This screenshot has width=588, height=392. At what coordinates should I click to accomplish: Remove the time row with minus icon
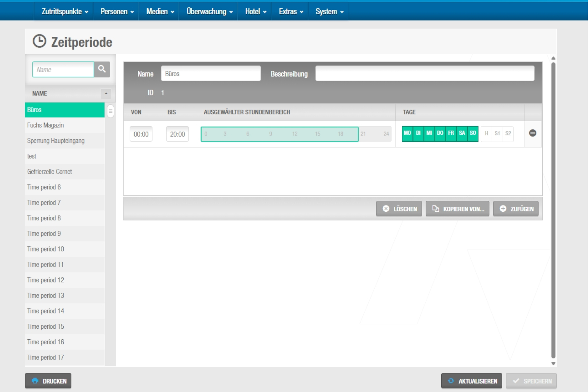(x=532, y=133)
